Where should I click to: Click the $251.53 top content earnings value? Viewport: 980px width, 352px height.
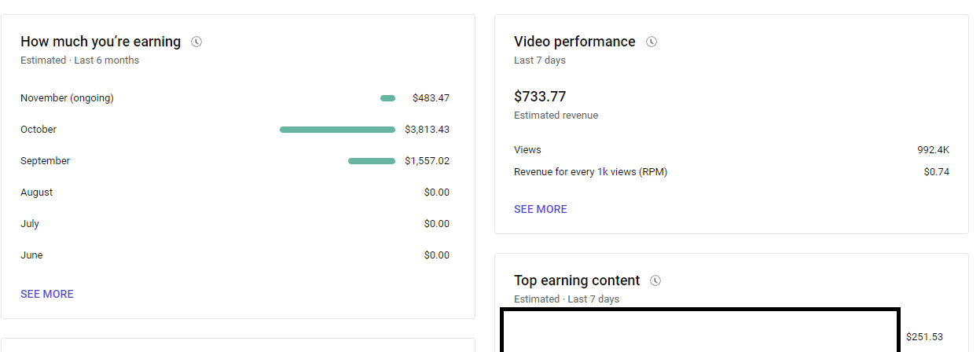(x=924, y=337)
